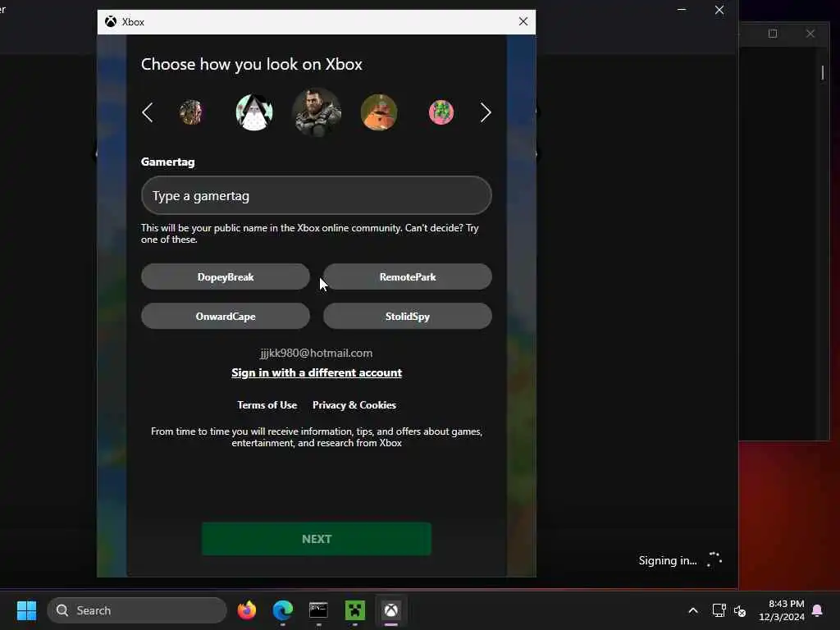The image size is (840, 630).
Task: Pick suggested gamertag DopeyBreak
Action: coord(226,277)
